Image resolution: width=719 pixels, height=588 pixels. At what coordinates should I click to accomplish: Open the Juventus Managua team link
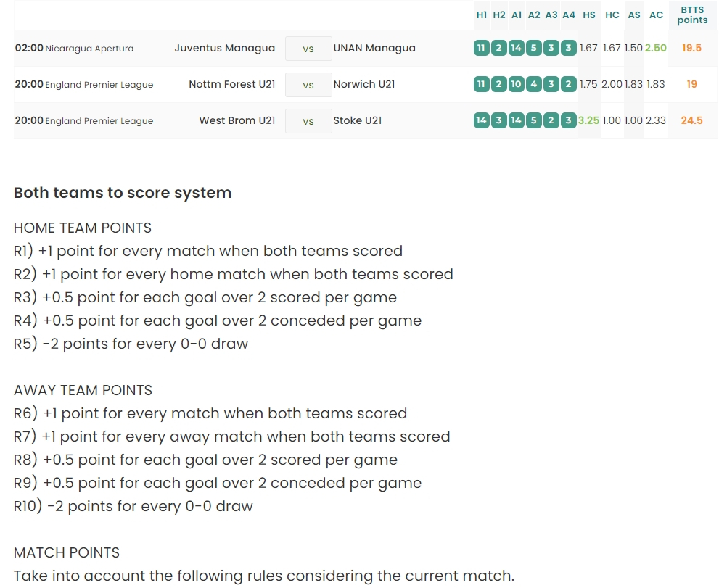point(225,49)
